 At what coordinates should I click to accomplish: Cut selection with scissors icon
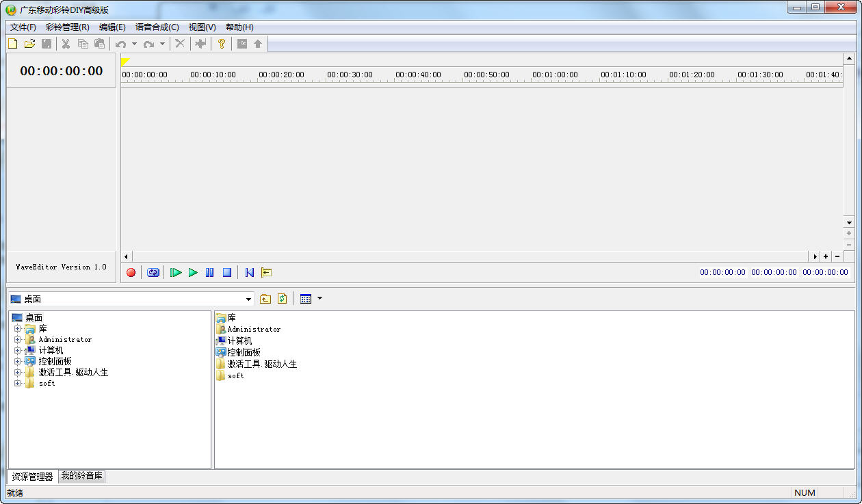pyautogui.click(x=66, y=44)
